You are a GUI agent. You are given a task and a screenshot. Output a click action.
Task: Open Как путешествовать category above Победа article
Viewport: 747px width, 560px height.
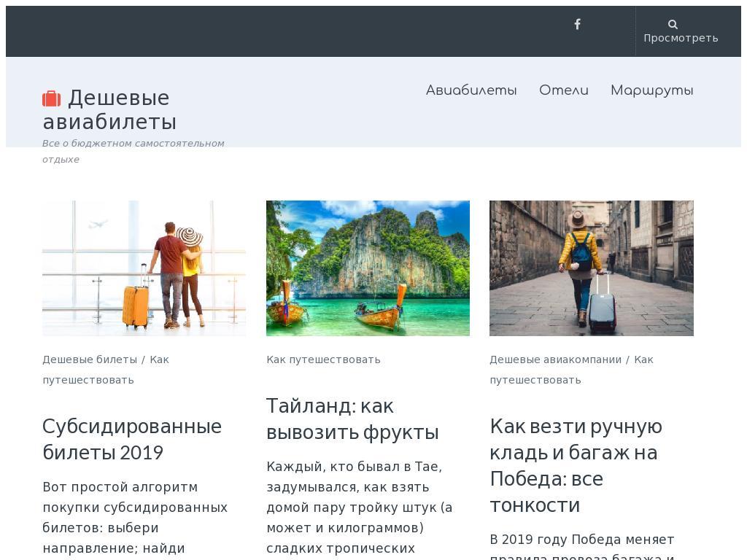coord(572,370)
